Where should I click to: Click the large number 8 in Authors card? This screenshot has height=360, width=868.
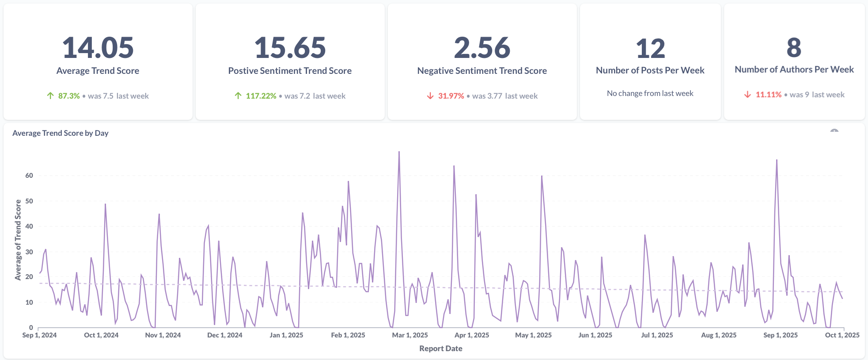point(794,48)
